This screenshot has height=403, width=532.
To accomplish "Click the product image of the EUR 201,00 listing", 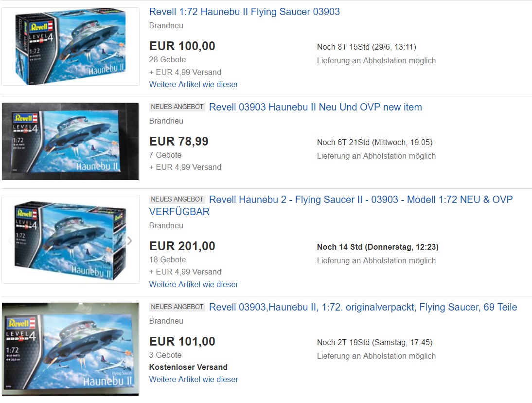I will [x=71, y=239].
